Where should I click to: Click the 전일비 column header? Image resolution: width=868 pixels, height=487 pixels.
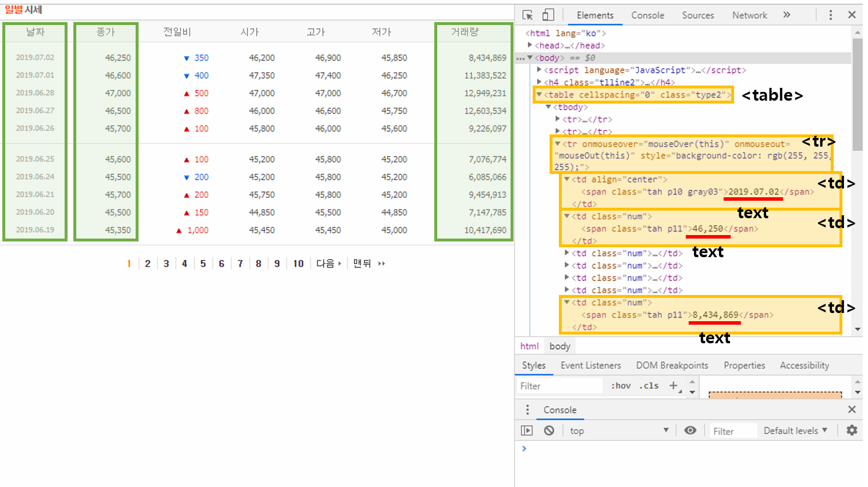pos(177,32)
